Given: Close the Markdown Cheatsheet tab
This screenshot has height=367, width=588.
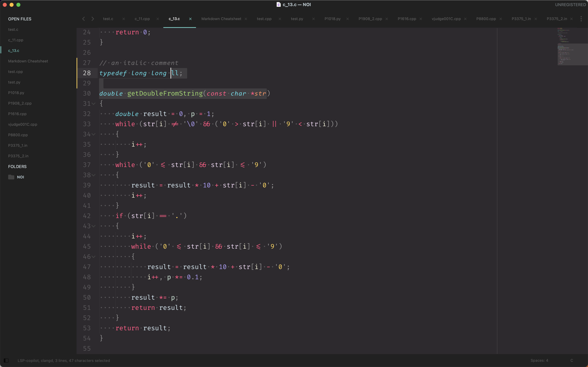Looking at the screenshot, I should click(246, 19).
